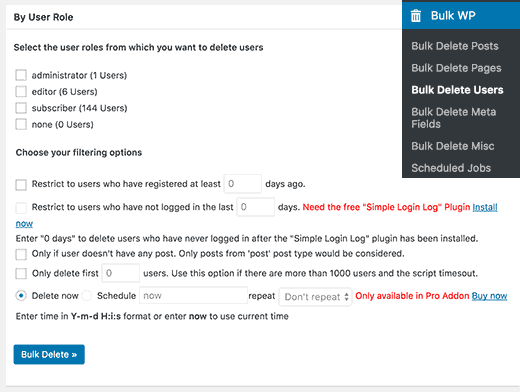Open Bulk Delete Posts menu item
520x392 pixels.
click(x=455, y=46)
